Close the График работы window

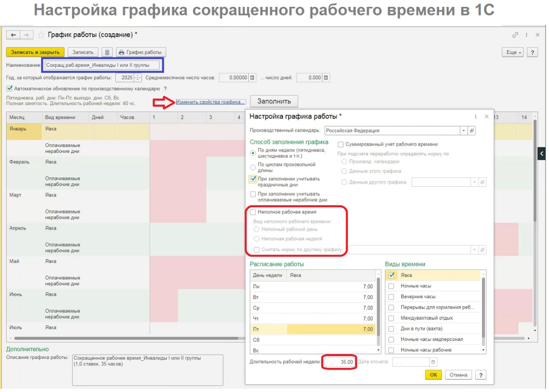click(x=537, y=35)
